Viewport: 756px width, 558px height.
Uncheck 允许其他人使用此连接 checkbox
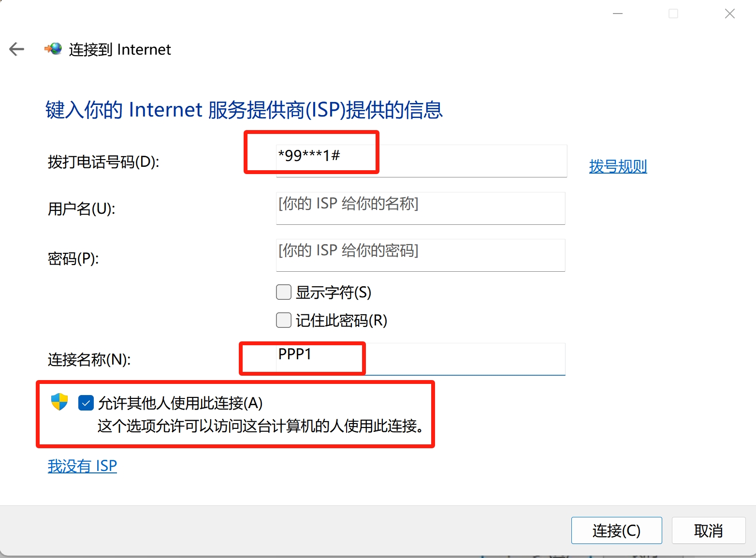pos(86,403)
